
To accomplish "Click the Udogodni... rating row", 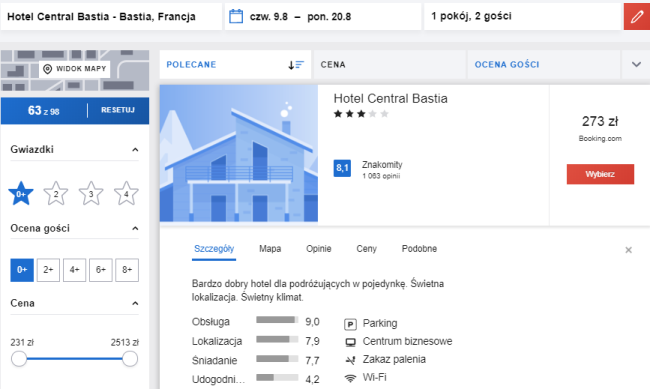I will coord(255,379).
